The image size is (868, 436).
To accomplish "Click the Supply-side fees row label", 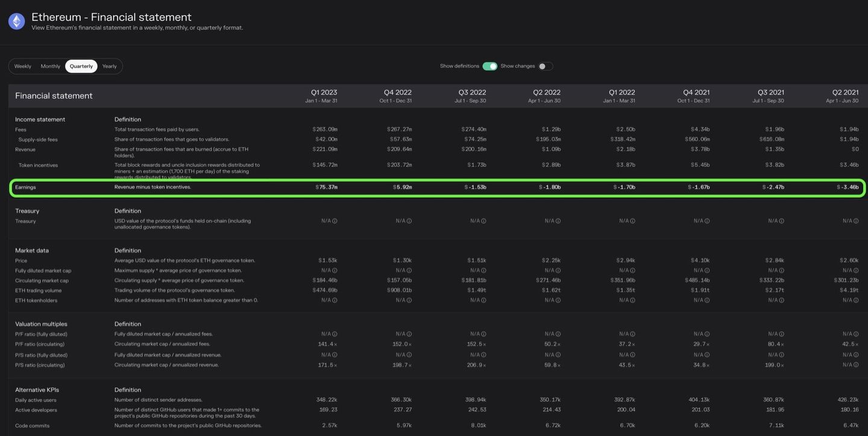I will tap(38, 140).
